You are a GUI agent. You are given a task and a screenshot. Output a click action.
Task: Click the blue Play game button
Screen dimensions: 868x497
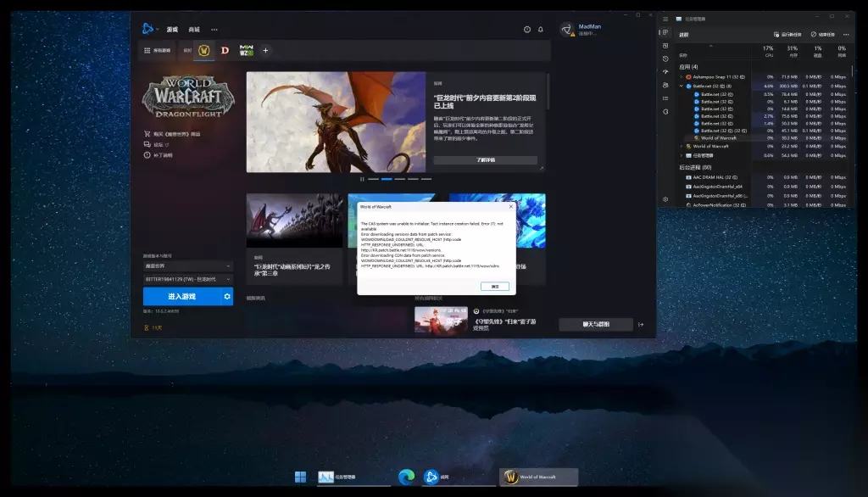click(181, 296)
